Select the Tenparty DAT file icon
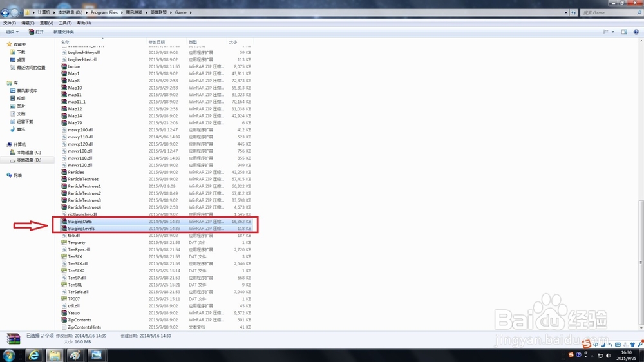Screen dimensions: 644x362 64,242
